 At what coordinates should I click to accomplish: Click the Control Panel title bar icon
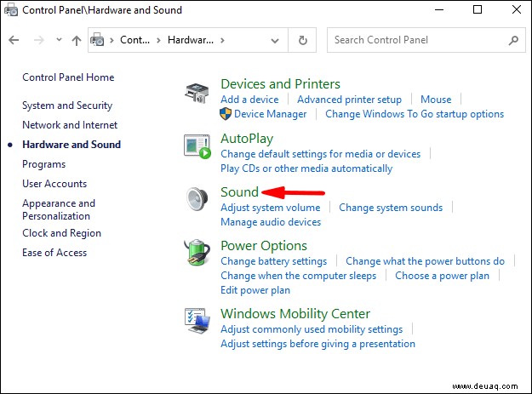coord(11,10)
